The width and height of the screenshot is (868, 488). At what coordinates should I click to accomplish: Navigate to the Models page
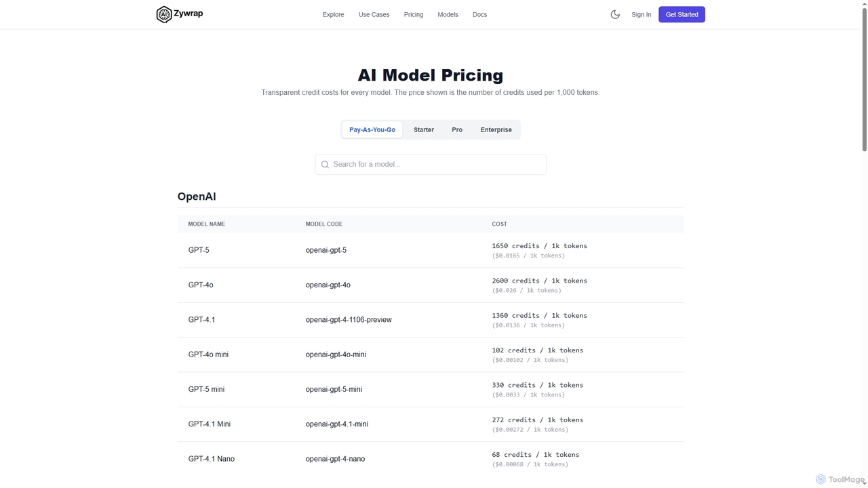click(448, 14)
